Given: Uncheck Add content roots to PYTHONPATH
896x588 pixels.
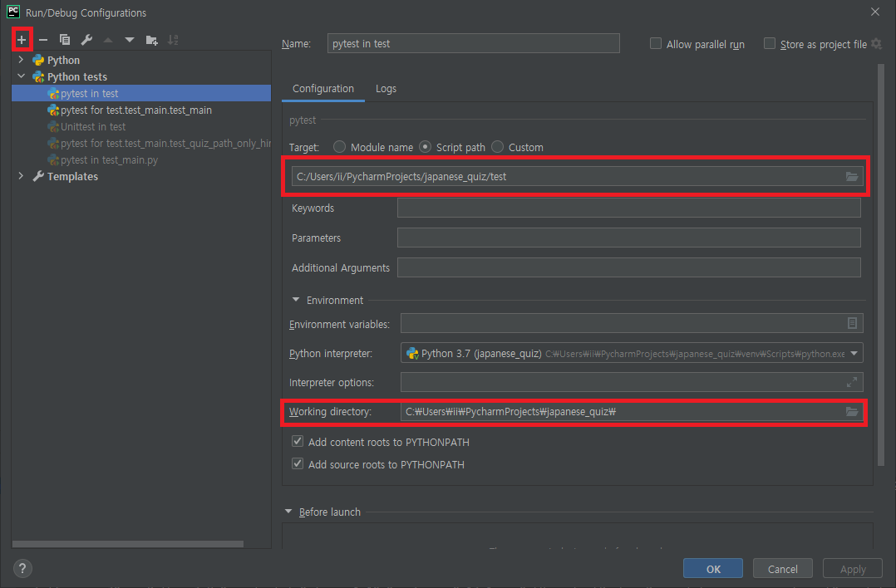Looking at the screenshot, I should pyautogui.click(x=298, y=441).
